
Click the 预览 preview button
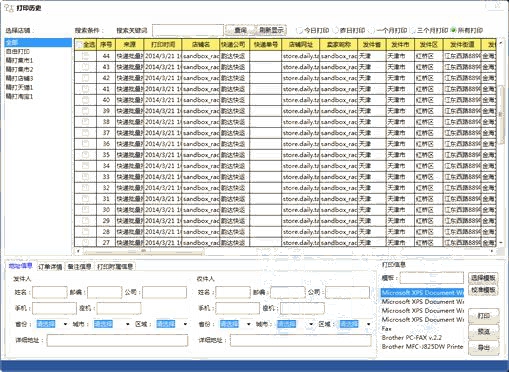pyautogui.click(x=484, y=331)
